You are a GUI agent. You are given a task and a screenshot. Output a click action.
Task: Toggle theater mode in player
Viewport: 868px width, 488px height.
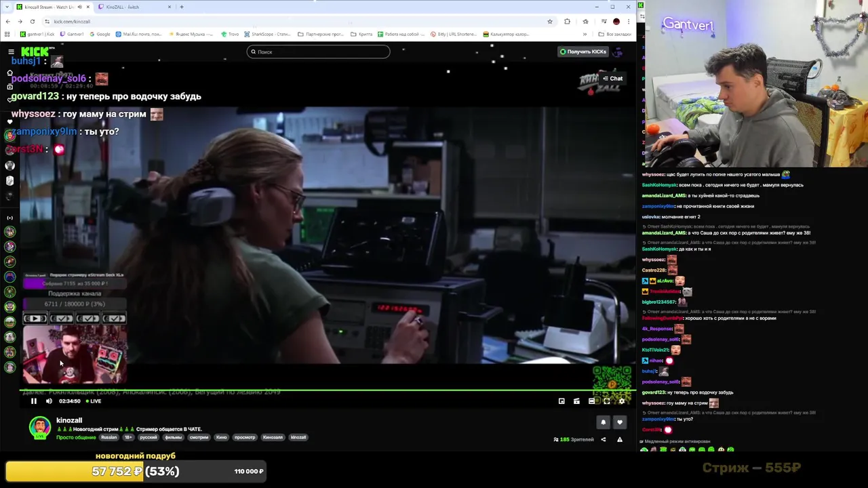click(591, 401)
